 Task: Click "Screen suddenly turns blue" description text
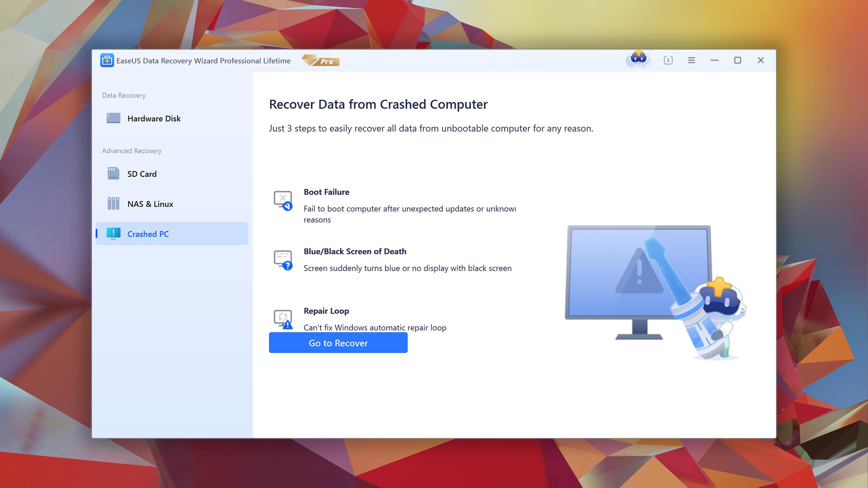pyautogui.click(x=408, y=268)
